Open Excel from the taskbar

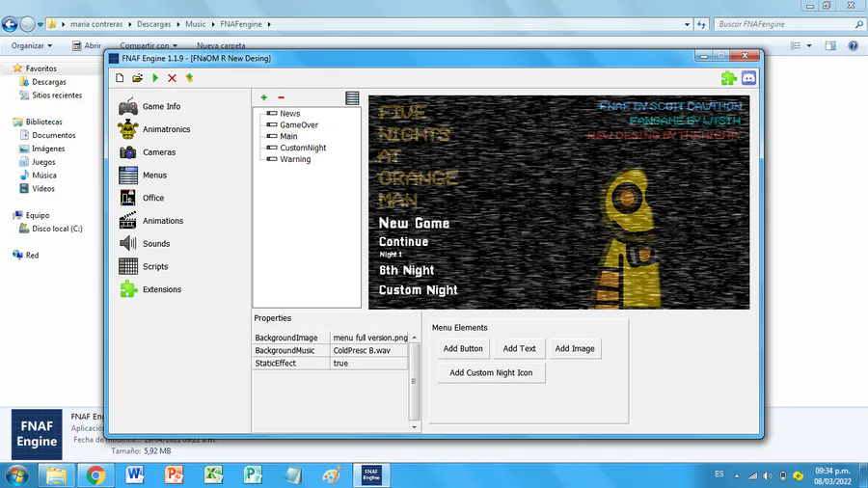[x=213, y=475]
